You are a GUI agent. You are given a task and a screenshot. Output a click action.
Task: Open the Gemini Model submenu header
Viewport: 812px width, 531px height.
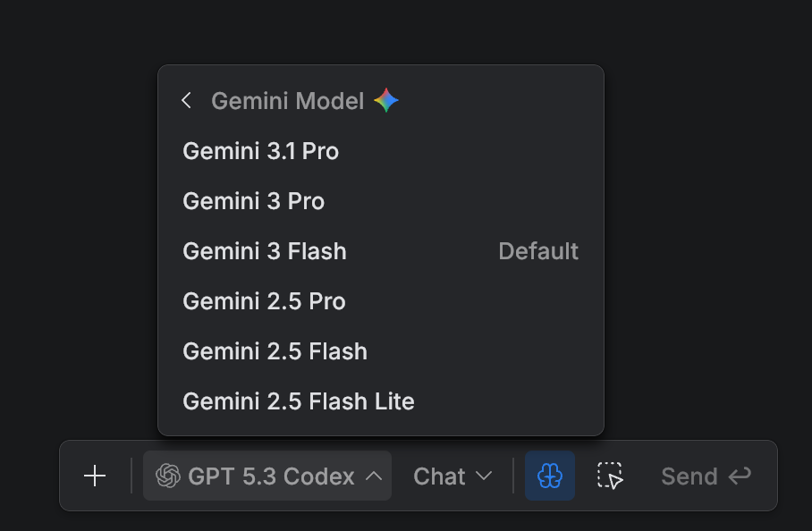286,100
